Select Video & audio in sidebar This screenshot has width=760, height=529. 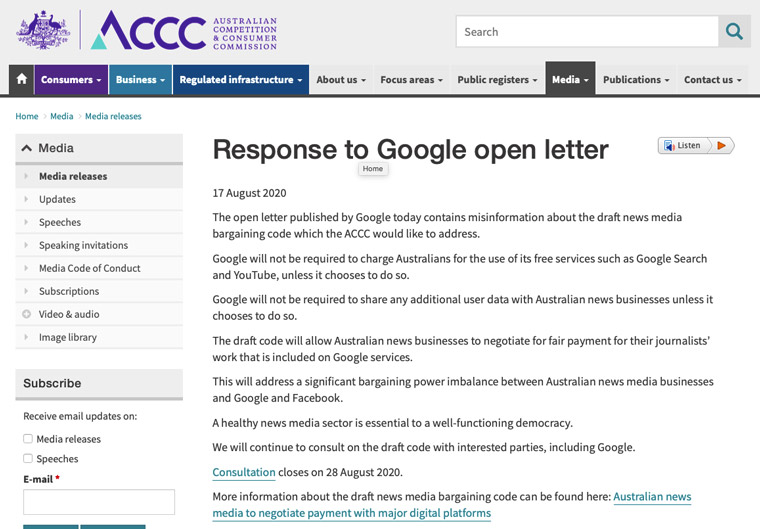pos(99,314)
